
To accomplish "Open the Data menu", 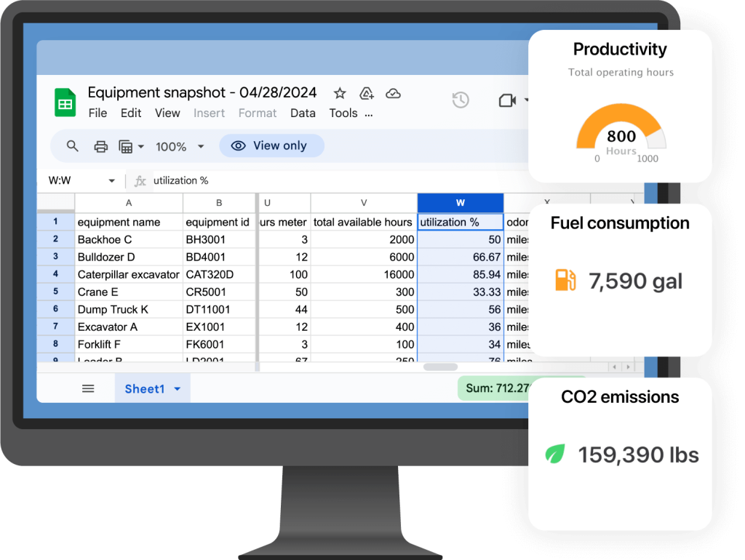I will pyautogui.click(x=303, y=113).
